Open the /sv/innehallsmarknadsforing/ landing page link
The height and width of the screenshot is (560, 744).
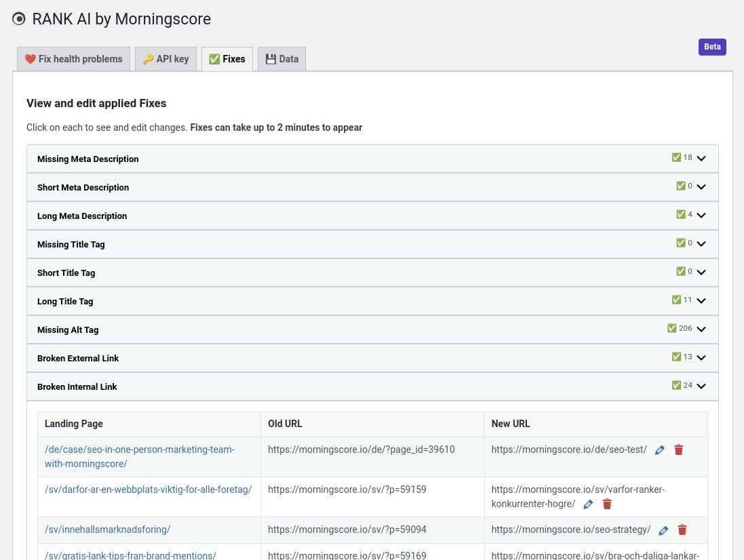[107, 529]
